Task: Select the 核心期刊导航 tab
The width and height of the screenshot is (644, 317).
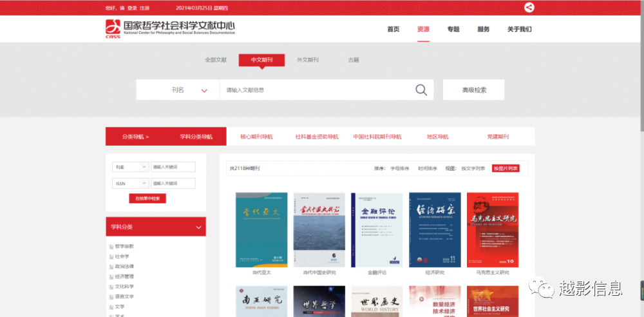Action: pos(256,137)
